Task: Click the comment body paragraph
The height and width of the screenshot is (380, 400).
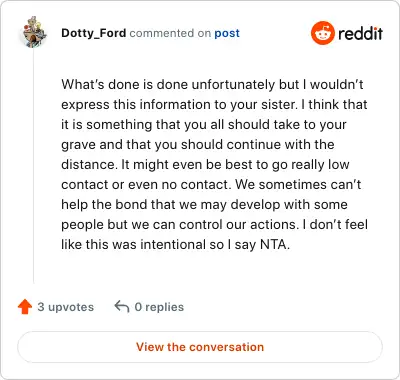Action: [x=214, y=164]
